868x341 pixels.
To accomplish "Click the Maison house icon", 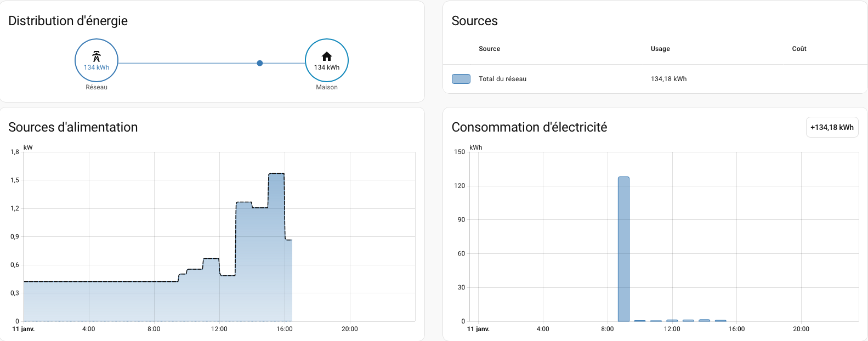I will tap(327, 56).
